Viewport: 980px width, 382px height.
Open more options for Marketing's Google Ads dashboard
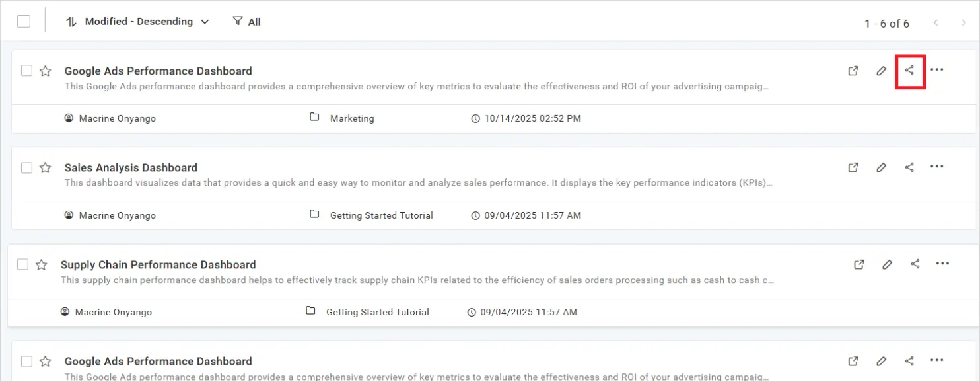[937, 69]
